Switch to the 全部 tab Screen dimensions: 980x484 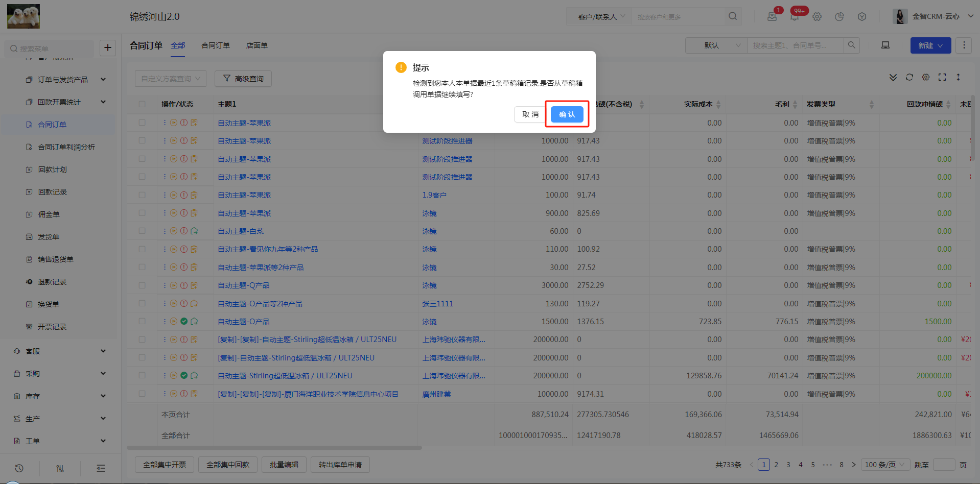pos(178,45)
